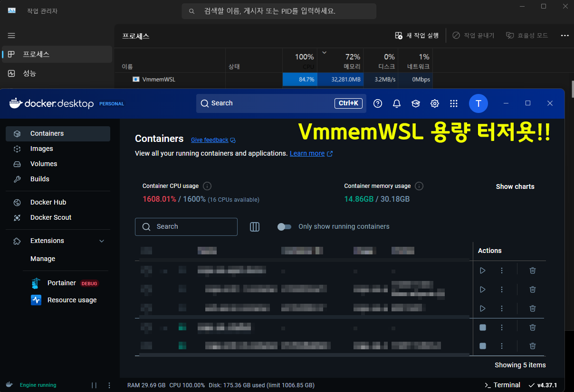This screenshot has height=392, width=574.
Task: Select Manage under Extensions
Action: pos(43,259)
